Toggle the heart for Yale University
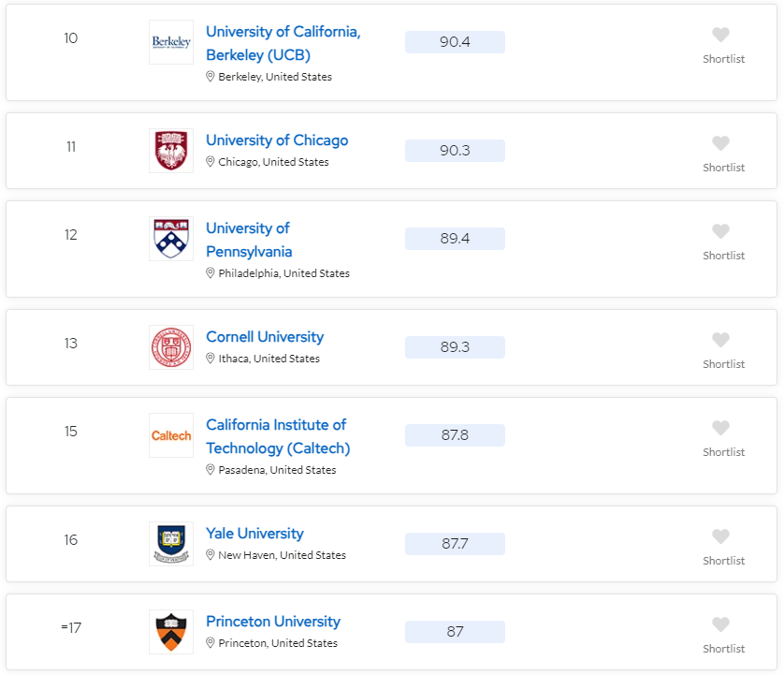The image size is (784, 675). [x=721, y=536]
